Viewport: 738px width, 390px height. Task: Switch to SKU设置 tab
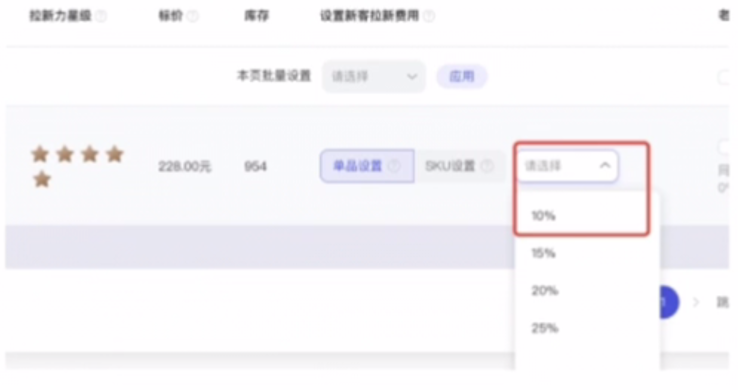click(459, 166)
